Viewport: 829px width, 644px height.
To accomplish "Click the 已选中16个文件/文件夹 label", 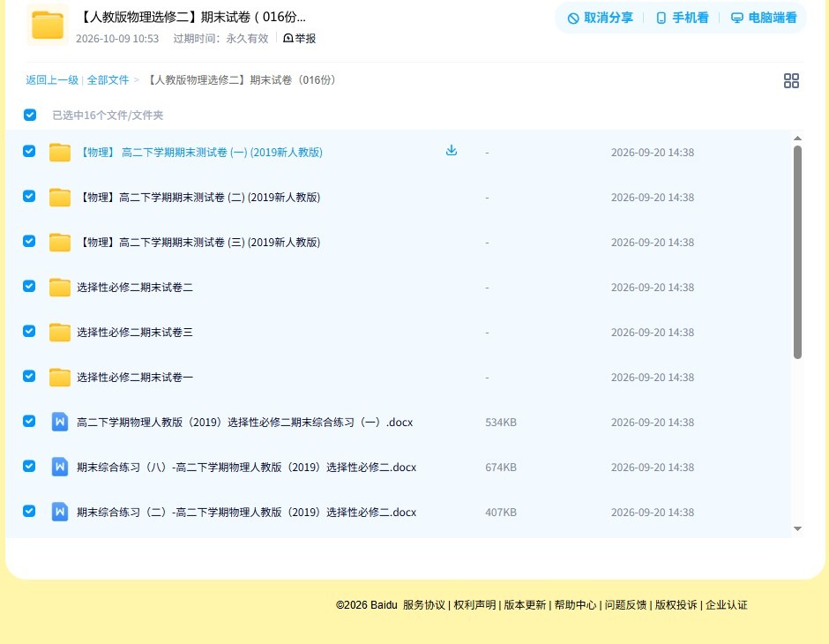I will 108,116.
